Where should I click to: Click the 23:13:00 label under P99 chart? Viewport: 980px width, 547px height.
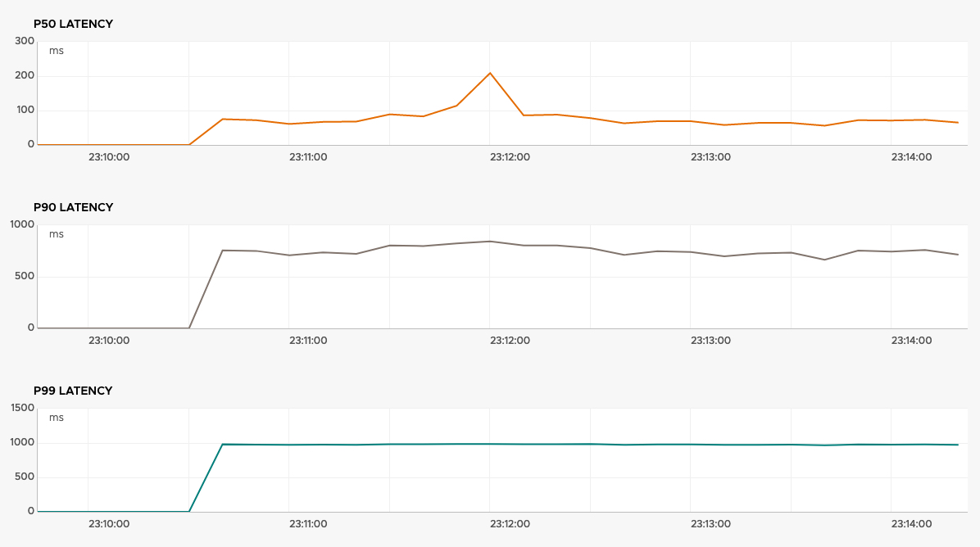[710, 525]
